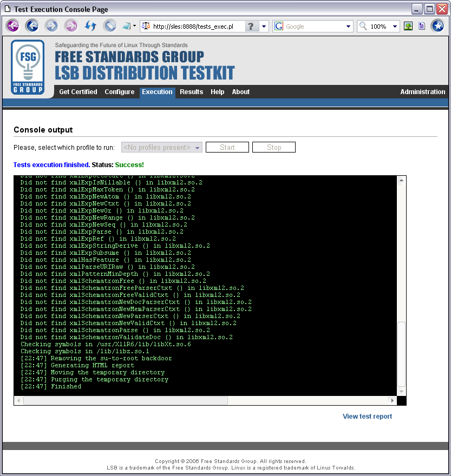Screen dimensions: 451x476
Task: Open the View test report link
Action: [x=367, y=416]
